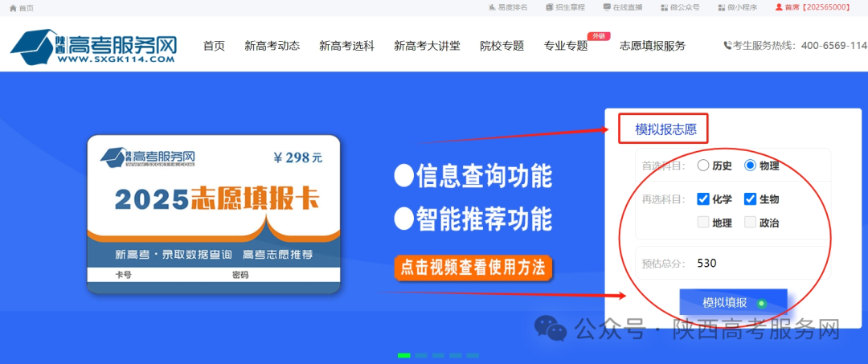Image resolution: width=868 pixels, height=364 pixels.
Task: Click 点击视频查看使用方法 orange button
Action: coord(473,268)
